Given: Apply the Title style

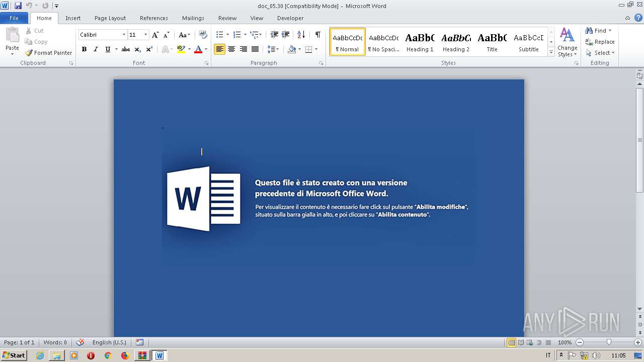Looking at the screenshot, I should (492, 42).
